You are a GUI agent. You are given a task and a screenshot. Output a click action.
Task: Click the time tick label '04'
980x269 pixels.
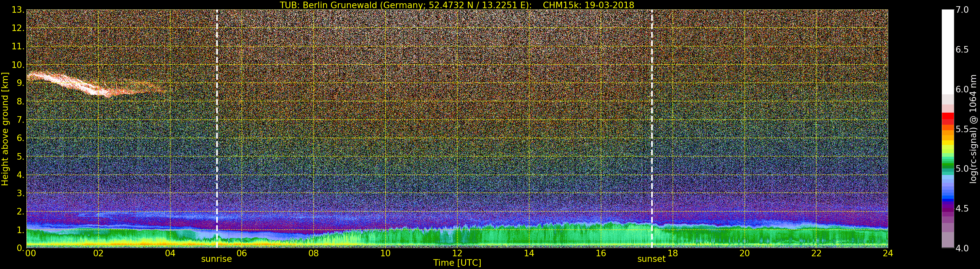pyautogui.click(x=170, y=253)
